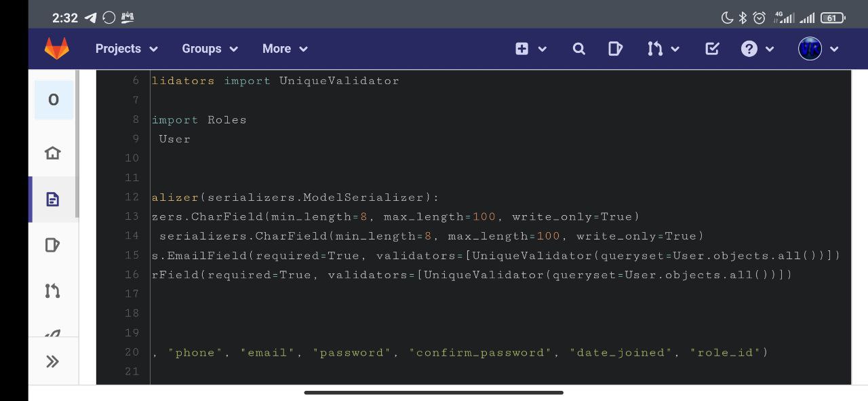Click the sidebar vertical scrollbar
The width and height of the screenshot is (868, 401).
coord(77,144)
